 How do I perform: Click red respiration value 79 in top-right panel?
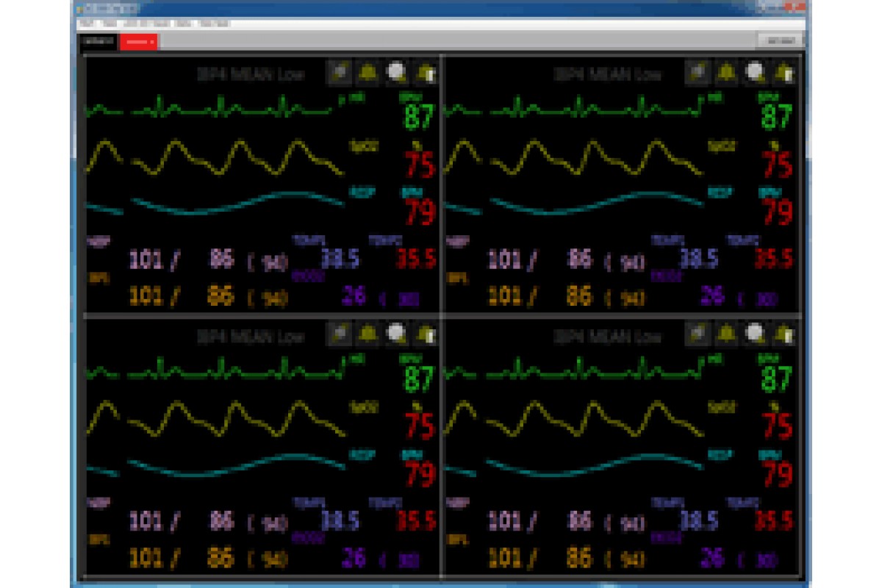tap(778, 212)
